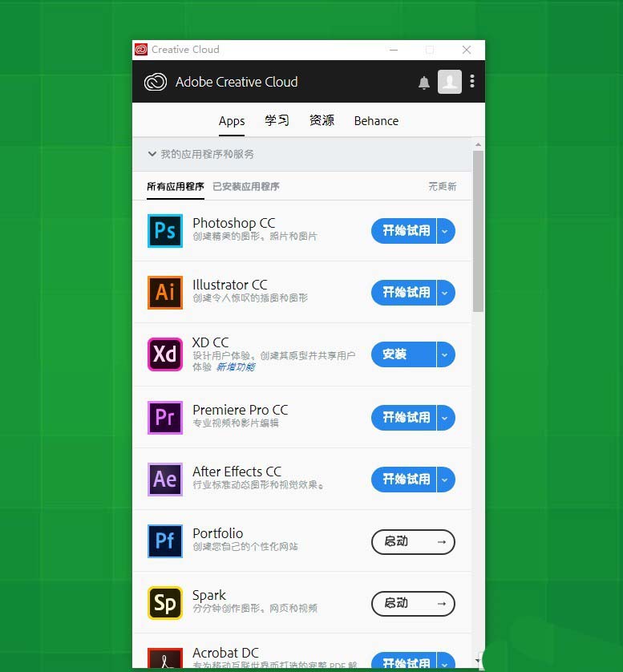The image size is (623, 672).
Task: Open dropdown arrow for Acrobat DC
Action: pyautogui.click(x=446, y=661)
